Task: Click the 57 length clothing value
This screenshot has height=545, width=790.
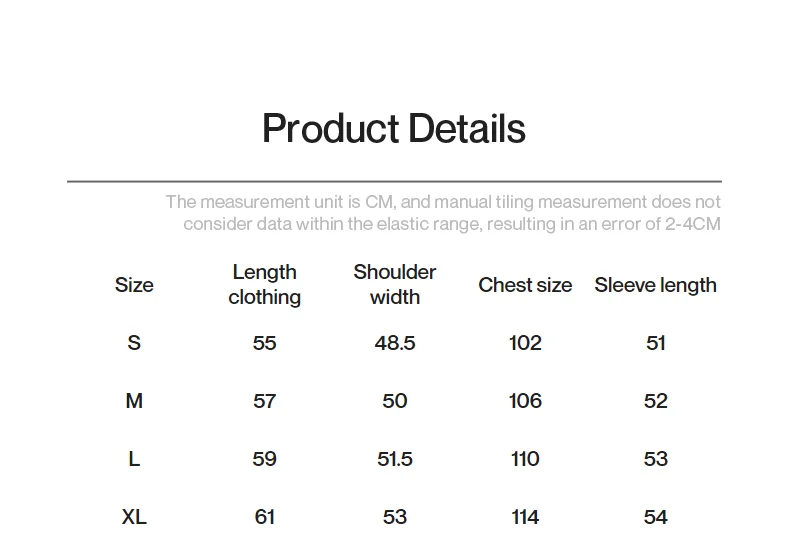Action: [x=264, y=401]
